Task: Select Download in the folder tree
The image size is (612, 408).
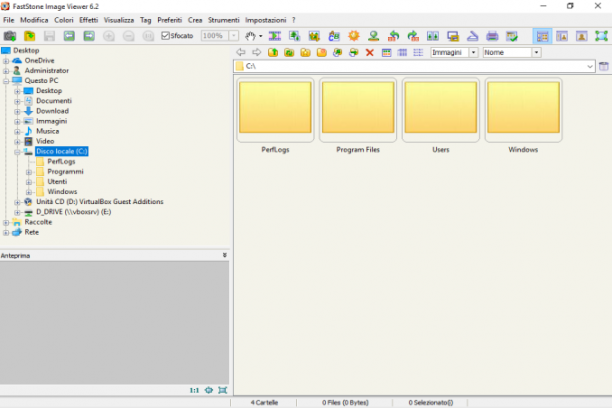Action: 52,111
